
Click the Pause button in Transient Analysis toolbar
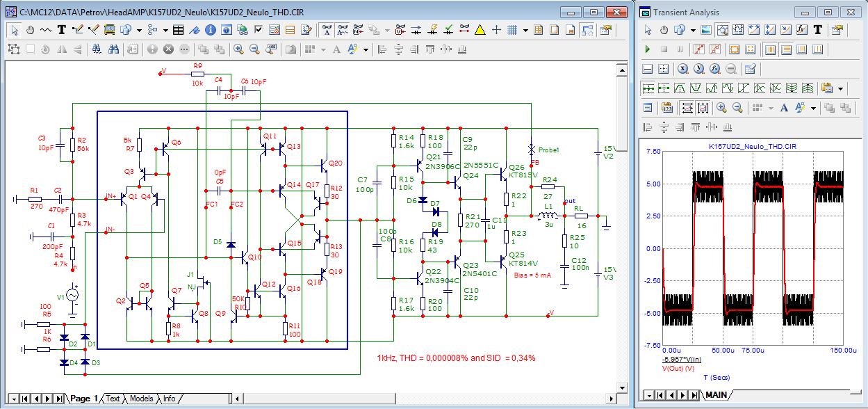680,49
